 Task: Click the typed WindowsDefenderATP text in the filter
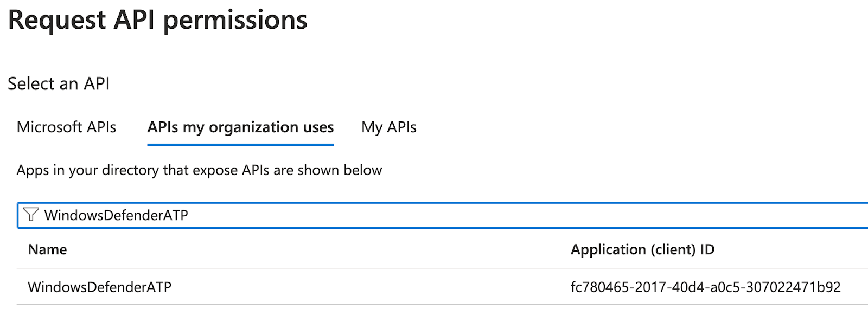pos(116,215)
